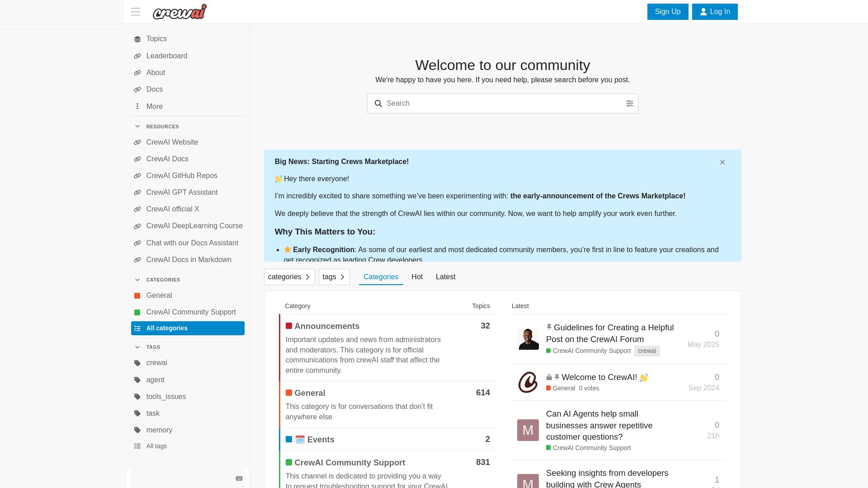
Task: Switch to the Categories tab
Action: click(x=381, y=277)
